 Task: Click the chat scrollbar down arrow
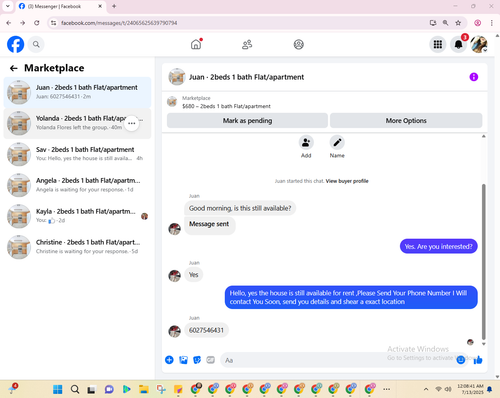(x=484, y=344)
